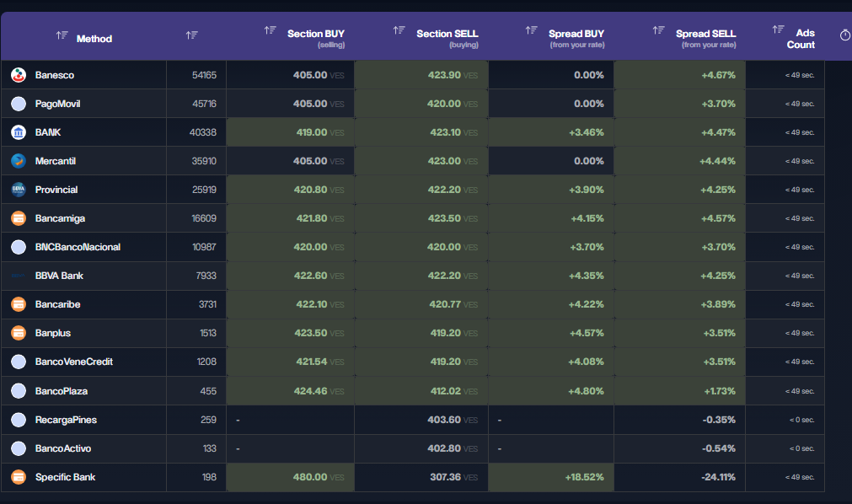Viewport: 852px width, 504px height.
Task: Click the 419.00 VES buy price
Action: [x=320, y=132]
